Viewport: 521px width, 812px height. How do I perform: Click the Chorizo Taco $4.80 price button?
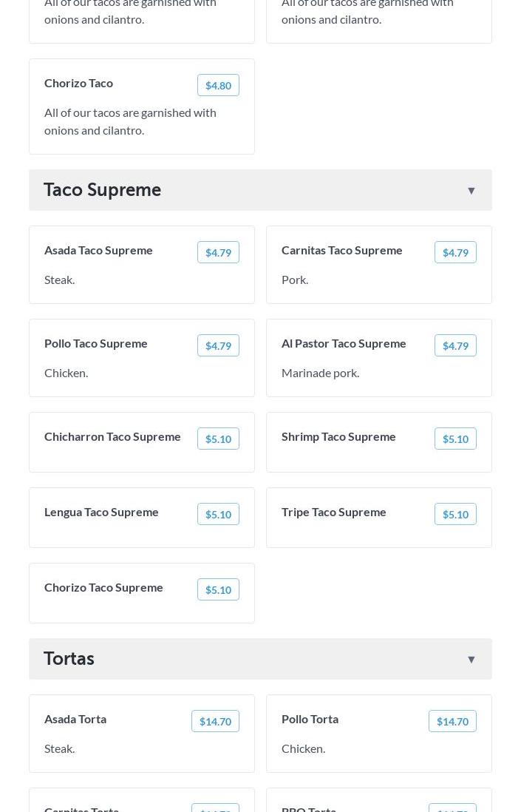coord(218,85)
